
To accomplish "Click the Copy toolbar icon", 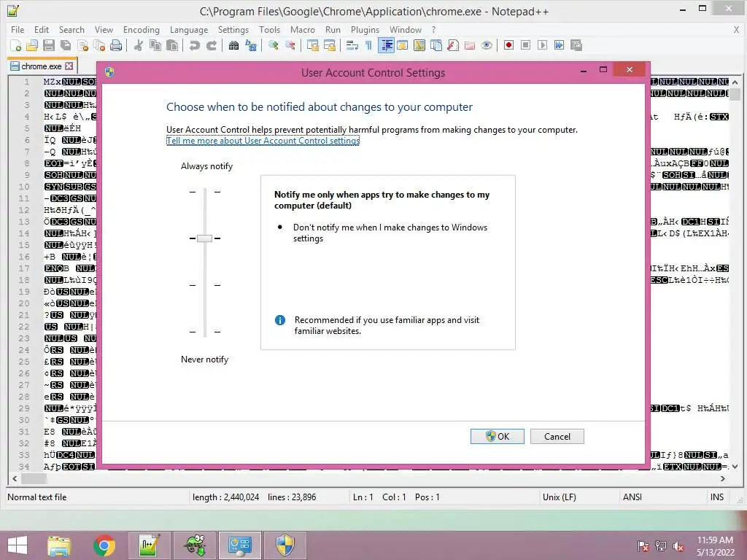I will click(x=155, y=45).
